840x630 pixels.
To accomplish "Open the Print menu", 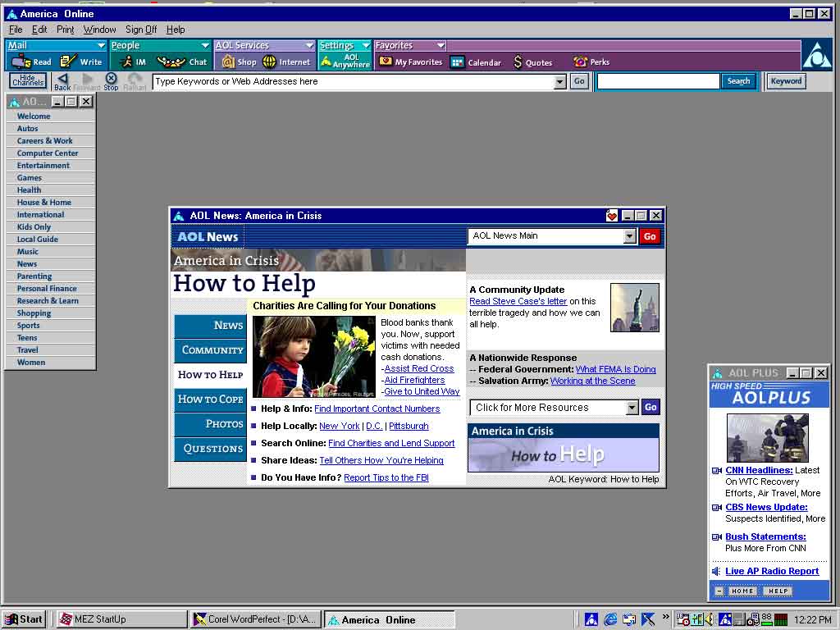I will (x=66, y=30).
